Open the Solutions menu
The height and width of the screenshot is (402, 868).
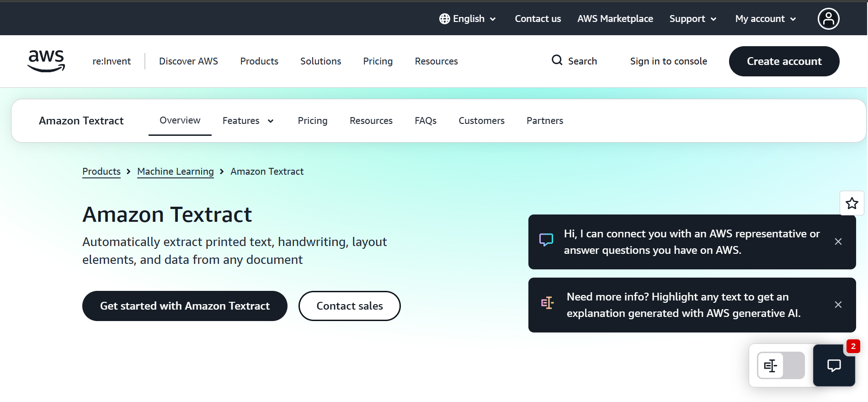[x=320, y=61]
